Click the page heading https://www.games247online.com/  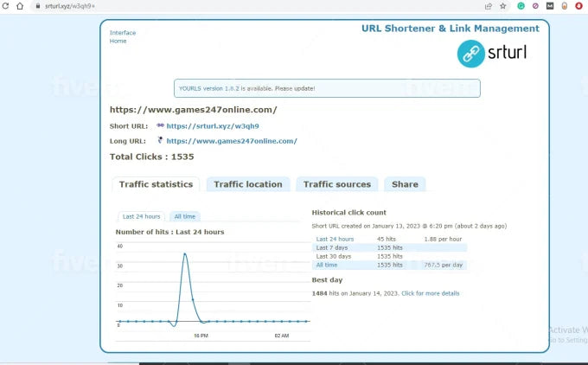coord(193,110)
